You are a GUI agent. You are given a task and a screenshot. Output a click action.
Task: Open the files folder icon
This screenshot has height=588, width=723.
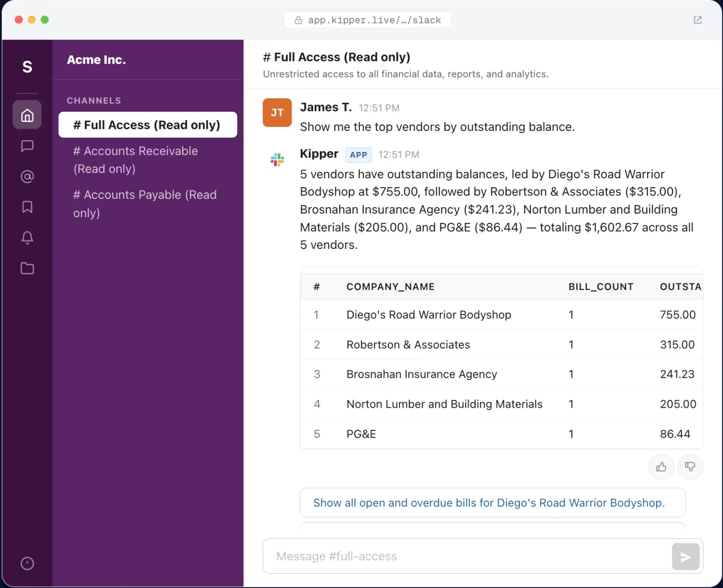point(27,268)
